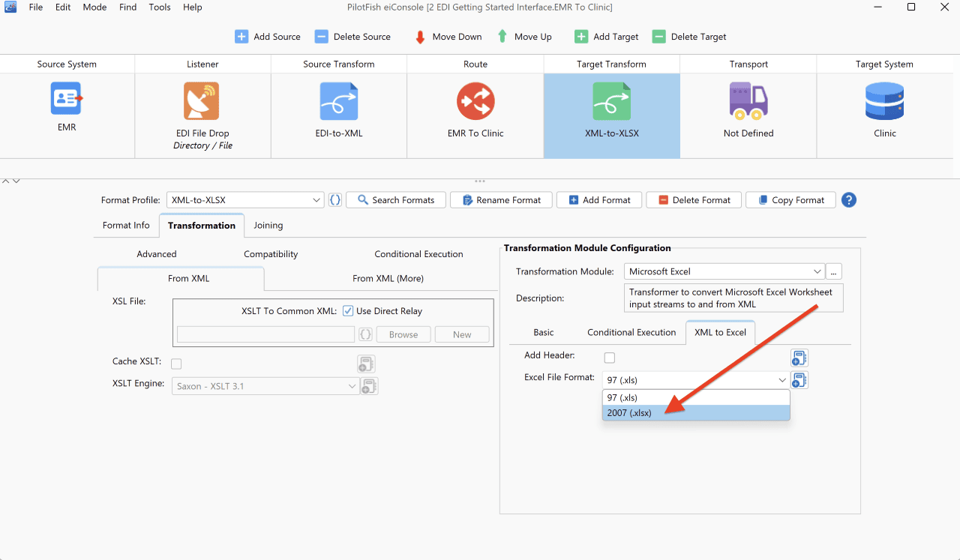Image resolution: width=960 pixels, height=560 pixels.
Task: Select the From XML tab
Action: pyautogui.click(x=189, y=278)
